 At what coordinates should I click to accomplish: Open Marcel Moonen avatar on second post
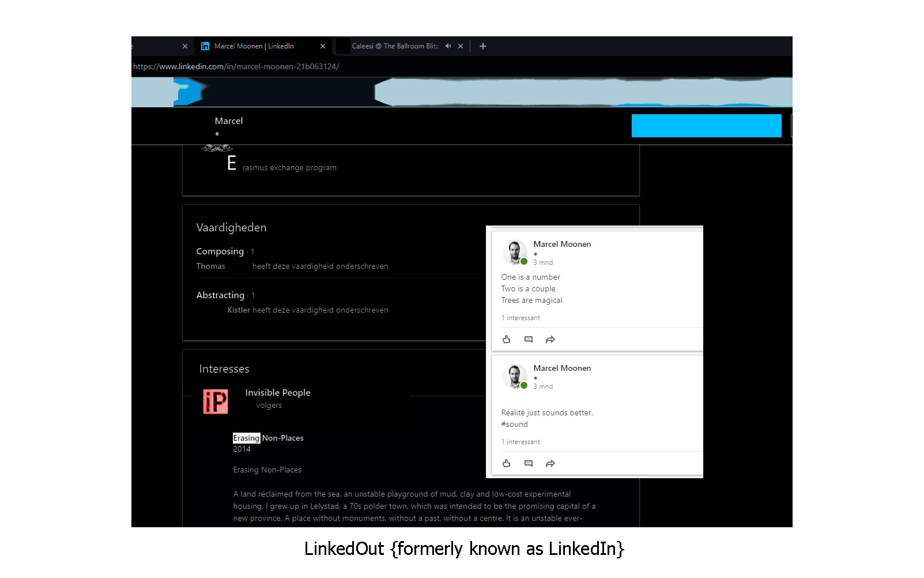point(514,376)
